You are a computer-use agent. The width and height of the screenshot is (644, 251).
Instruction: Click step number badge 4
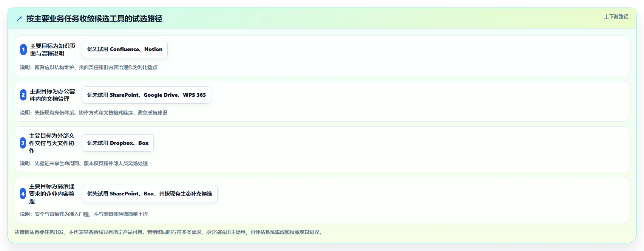click(x=23, y=194)
